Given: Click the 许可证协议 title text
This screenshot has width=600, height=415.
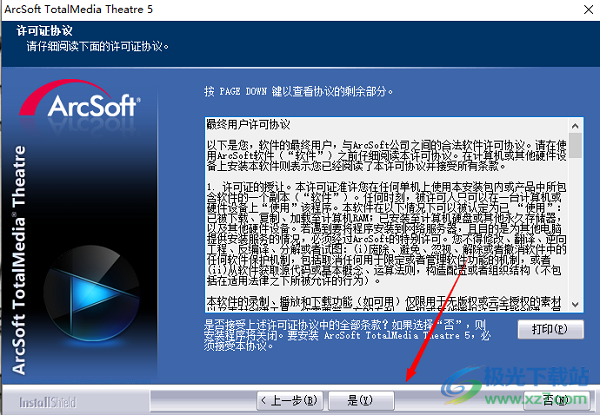Looking at the screenshot, I should [x=44, y=31].
